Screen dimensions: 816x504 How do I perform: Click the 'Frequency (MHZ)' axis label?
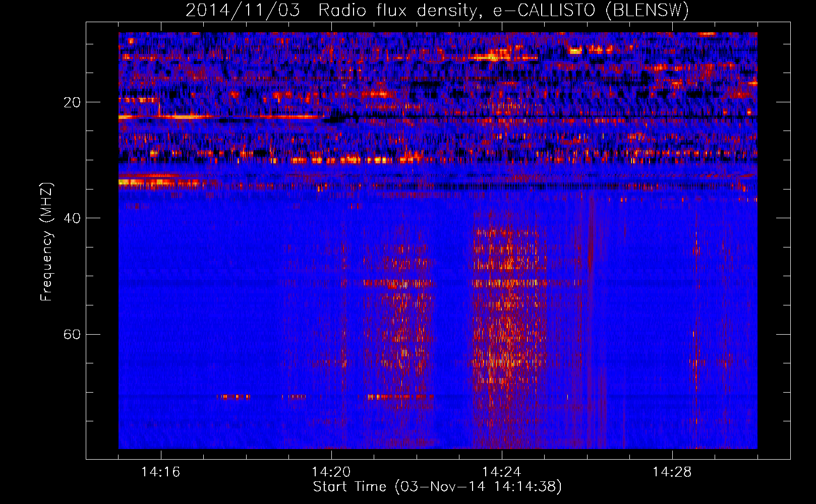tap(46, 242)
